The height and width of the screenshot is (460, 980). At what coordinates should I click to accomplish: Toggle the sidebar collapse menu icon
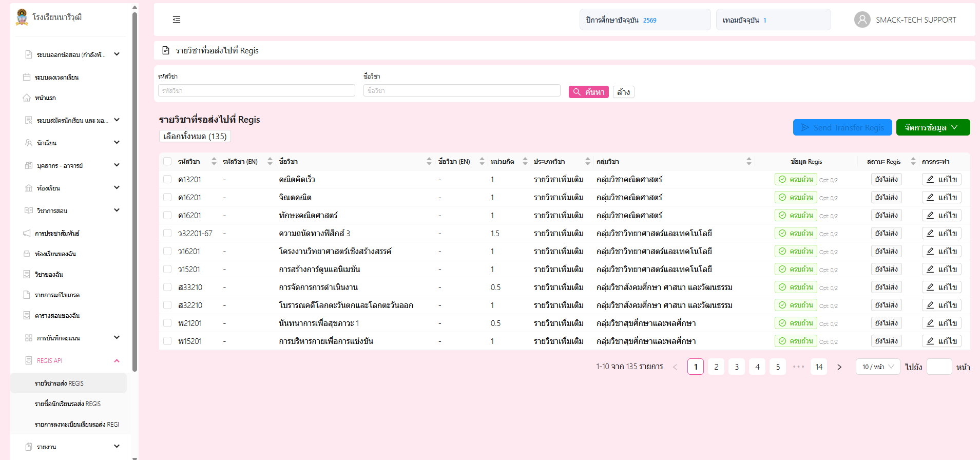(x=177, y=20)
